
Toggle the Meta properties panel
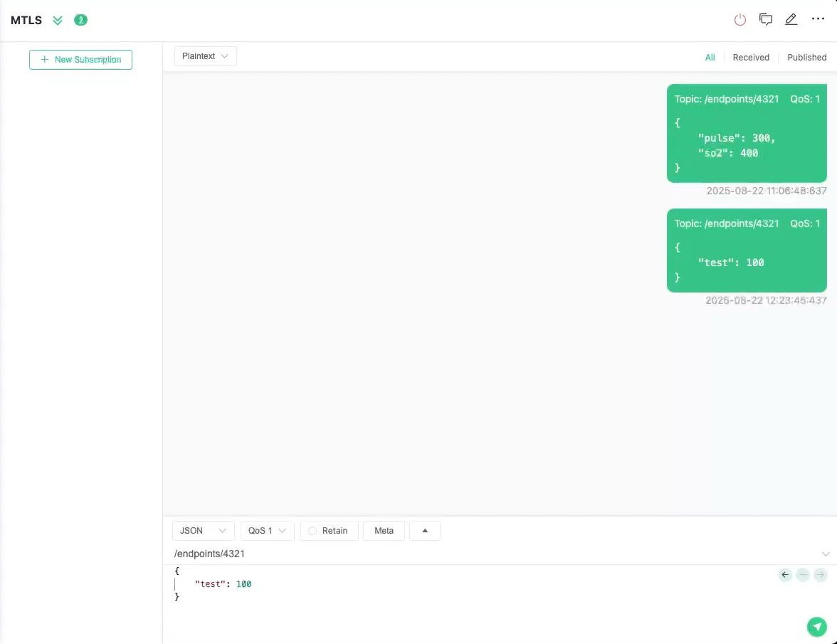[x=384, y=530]
